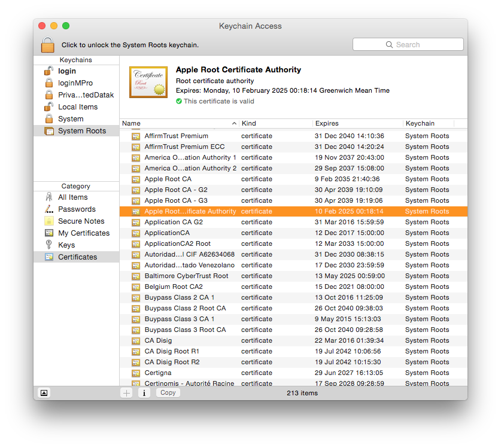The height and width of the screenshot is (448, 501).
Task: Click the padlock icon beside the login keychain
Action: click(49, 71)
